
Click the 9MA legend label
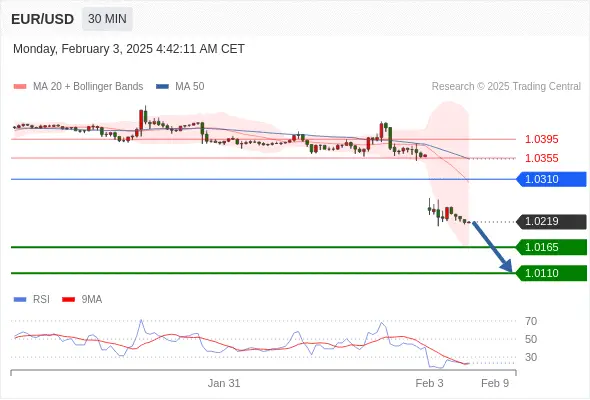point(92,300)
